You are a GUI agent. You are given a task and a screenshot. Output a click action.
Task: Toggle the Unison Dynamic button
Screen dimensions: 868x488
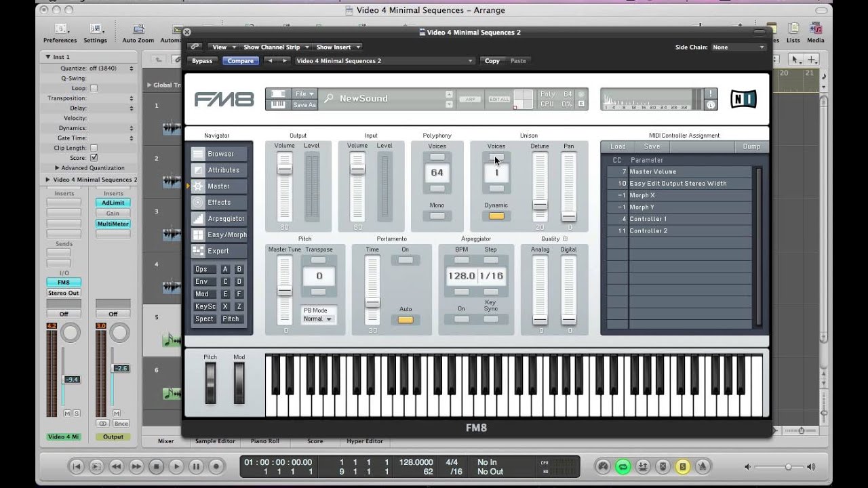tap(496, 216)
